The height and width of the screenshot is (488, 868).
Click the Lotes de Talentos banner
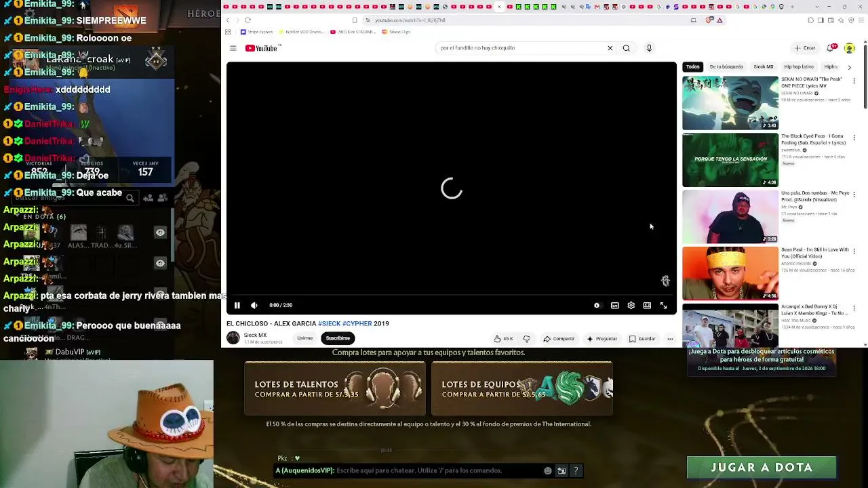(x=335, y=388)
